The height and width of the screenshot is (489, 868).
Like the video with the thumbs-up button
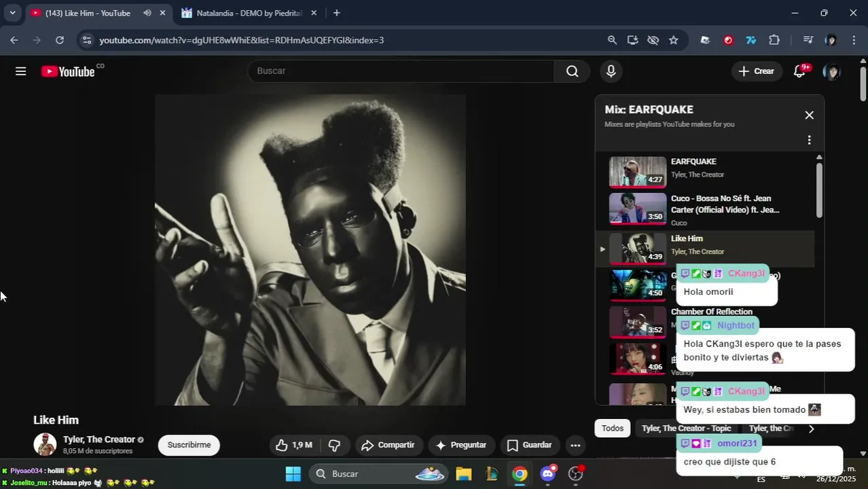pyautogui.click(x=293, y=446)
